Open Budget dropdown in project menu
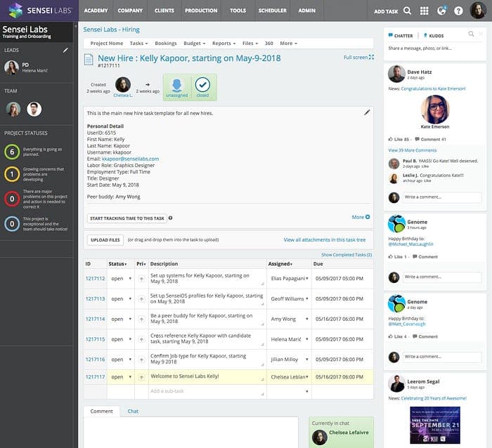The width and height of the screenshot is (492, 448). click(x=195, y=44)
